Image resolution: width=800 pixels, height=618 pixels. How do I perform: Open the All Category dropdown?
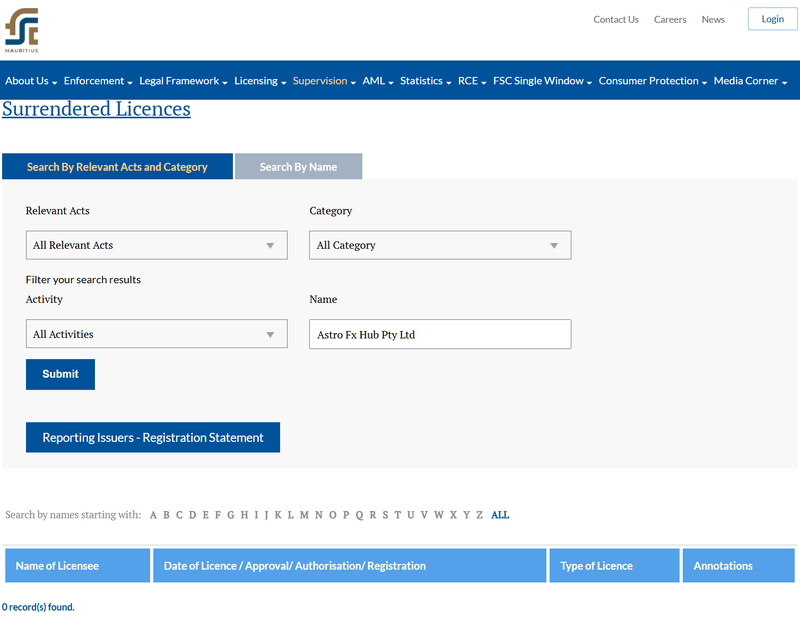tap(440, 245)
